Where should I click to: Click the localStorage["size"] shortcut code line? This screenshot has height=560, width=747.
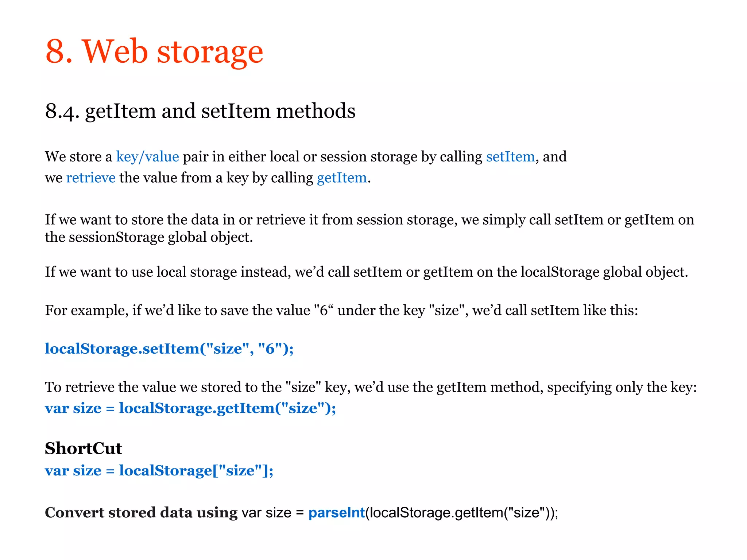click(x=159, y=471)
